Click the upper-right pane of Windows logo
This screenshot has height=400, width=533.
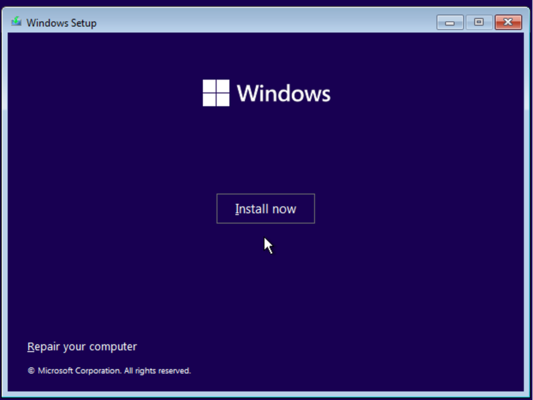[223, 86]
